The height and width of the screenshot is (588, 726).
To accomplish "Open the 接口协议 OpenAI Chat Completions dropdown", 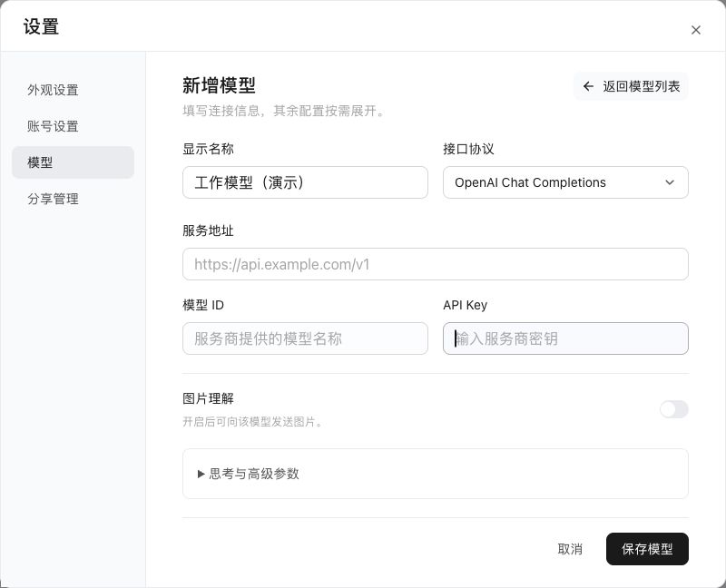I will click(565, 182).
